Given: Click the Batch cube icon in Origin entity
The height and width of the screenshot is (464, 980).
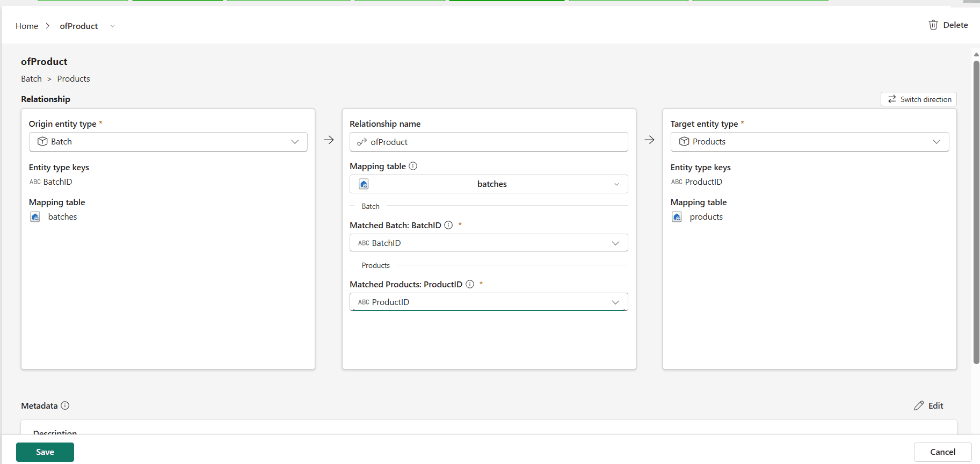Looking at the screenshot, I should [x=42, y=141].
